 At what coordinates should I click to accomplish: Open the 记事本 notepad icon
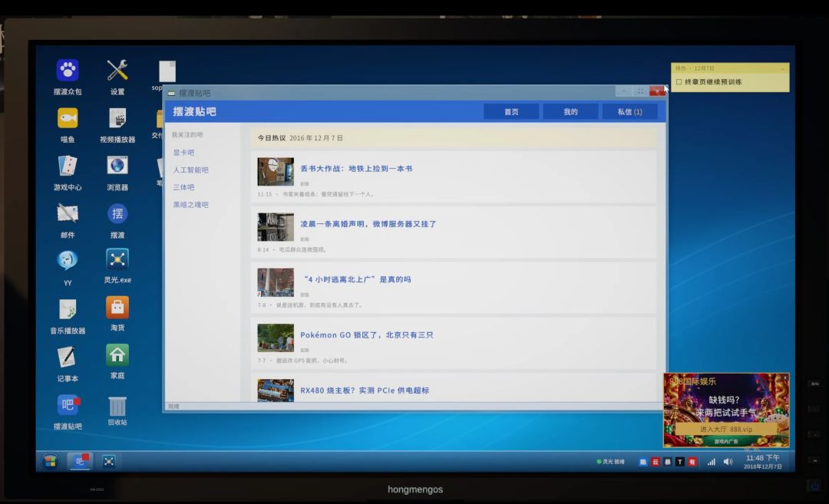point(68,357)
